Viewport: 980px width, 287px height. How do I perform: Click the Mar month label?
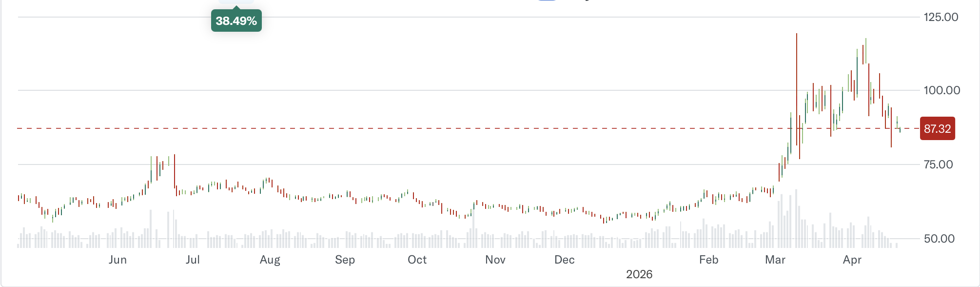click(775, 260)
